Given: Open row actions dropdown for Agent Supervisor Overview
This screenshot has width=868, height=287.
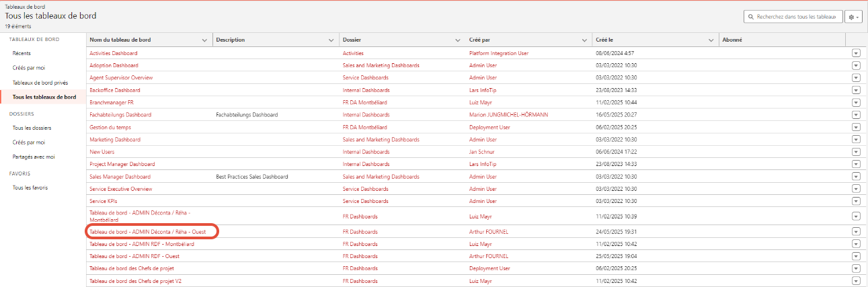Looking at the screenshot, I should click(x=856, y=77).
